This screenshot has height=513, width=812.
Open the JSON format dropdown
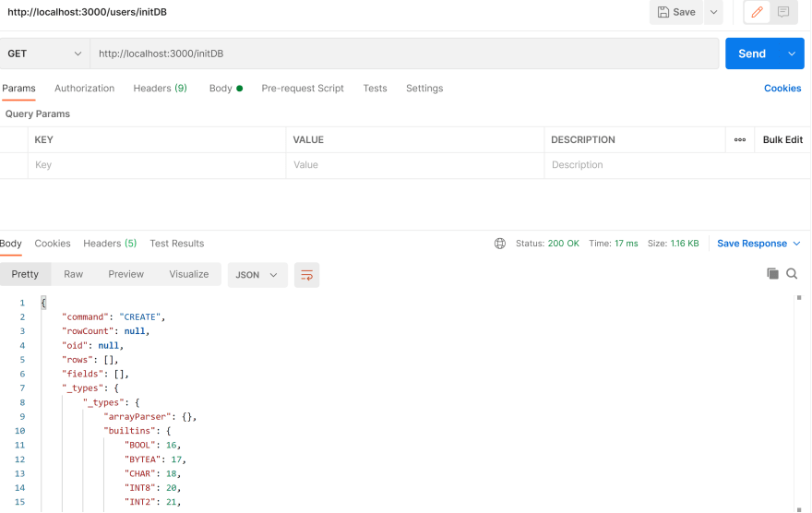coord(257,275)
